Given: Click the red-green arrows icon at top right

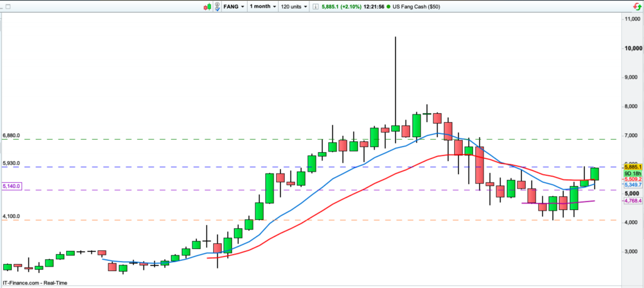Looking at the screenshot, I should click(636, 6).
